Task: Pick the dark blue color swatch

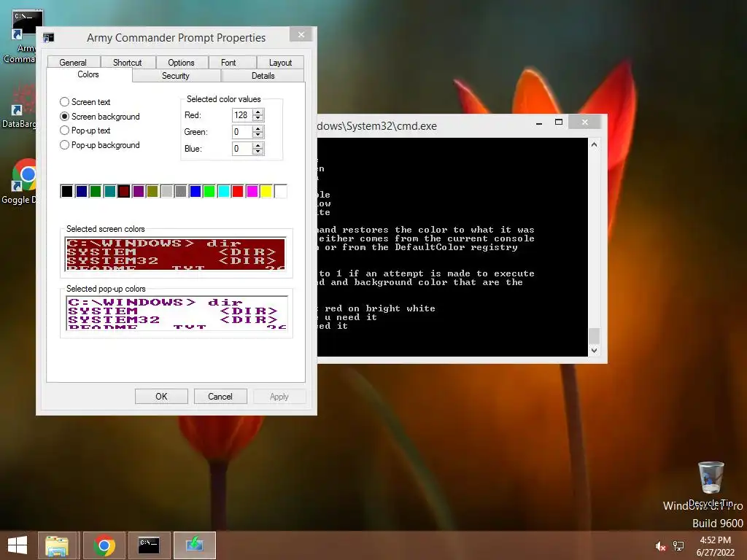Action: pyautogui.click(x=81, y=192)
